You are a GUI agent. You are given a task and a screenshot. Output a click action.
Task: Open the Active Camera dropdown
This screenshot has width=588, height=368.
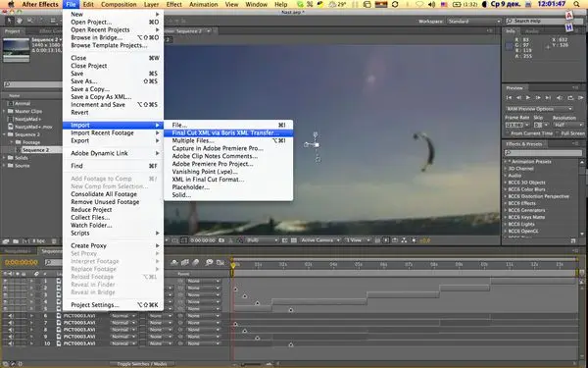[x=320, y=240]
